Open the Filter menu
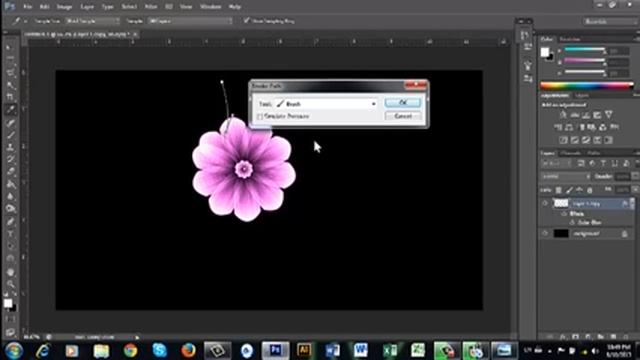Screen dimensions: 640x360 click(151, 7)
